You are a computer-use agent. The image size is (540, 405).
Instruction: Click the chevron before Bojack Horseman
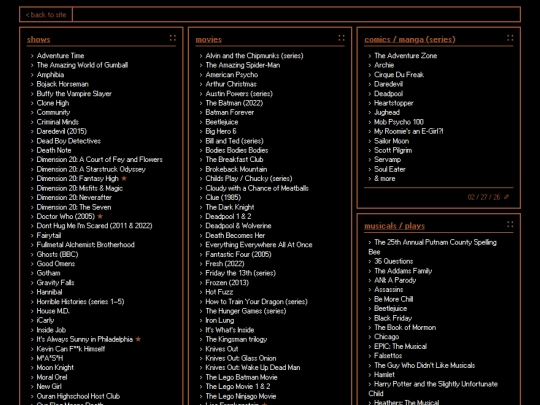click(32, 84)
